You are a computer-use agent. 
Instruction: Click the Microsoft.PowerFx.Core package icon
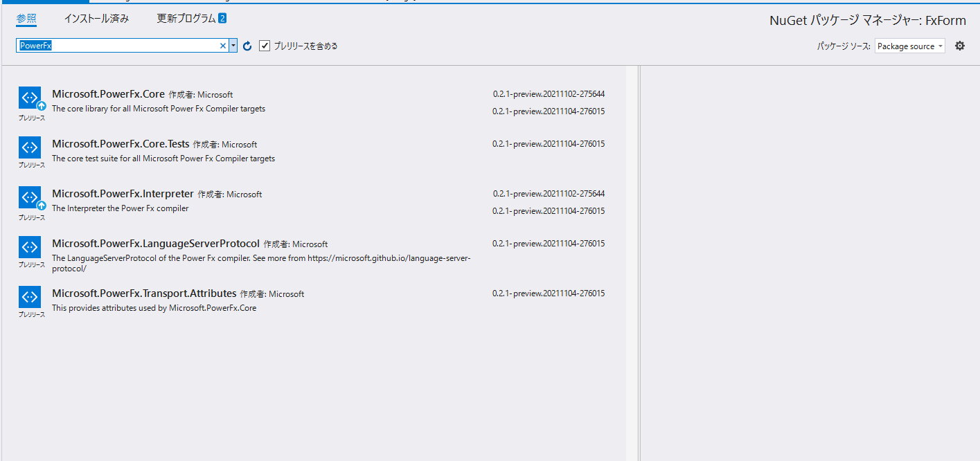coord(30,98)
